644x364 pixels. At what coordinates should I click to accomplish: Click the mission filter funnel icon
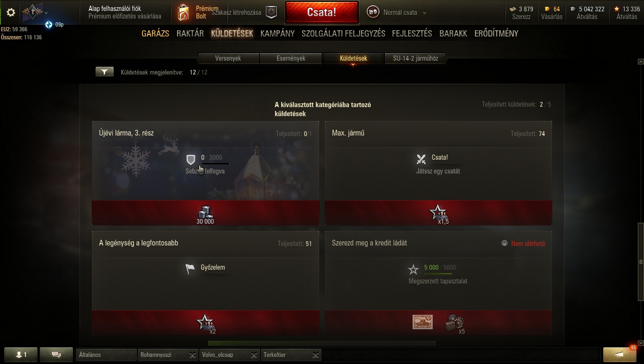105,72
